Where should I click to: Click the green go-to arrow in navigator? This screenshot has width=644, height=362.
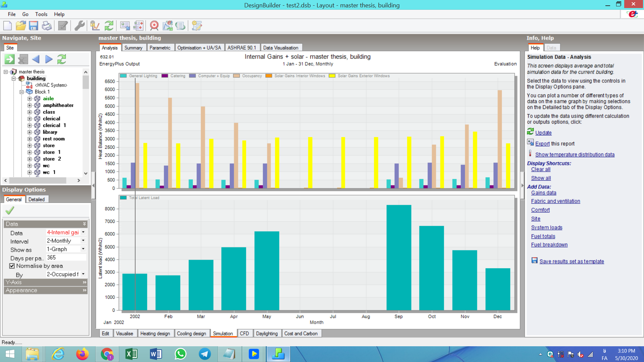tap(9, 59)
